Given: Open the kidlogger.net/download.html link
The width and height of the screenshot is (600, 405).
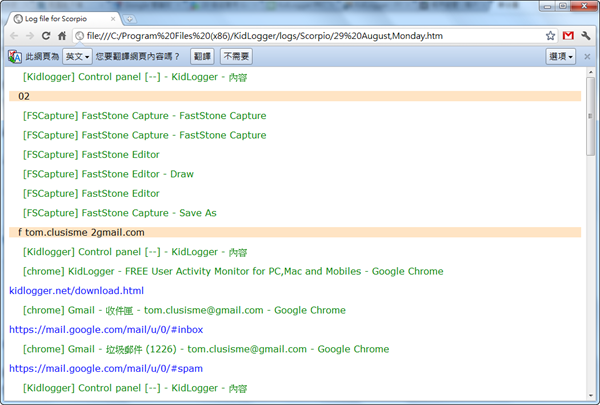Looking at the screenshot, I should (76, 290).
